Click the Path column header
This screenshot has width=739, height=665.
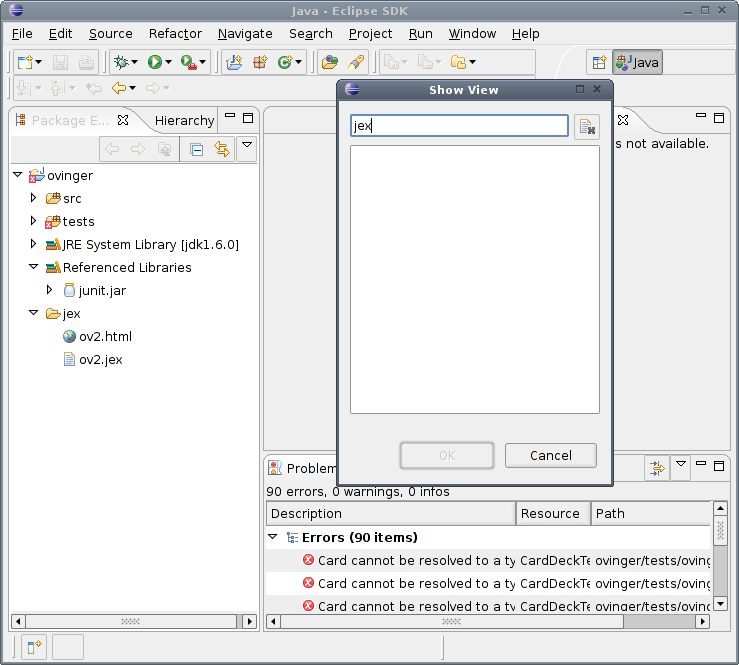(651, 513)
